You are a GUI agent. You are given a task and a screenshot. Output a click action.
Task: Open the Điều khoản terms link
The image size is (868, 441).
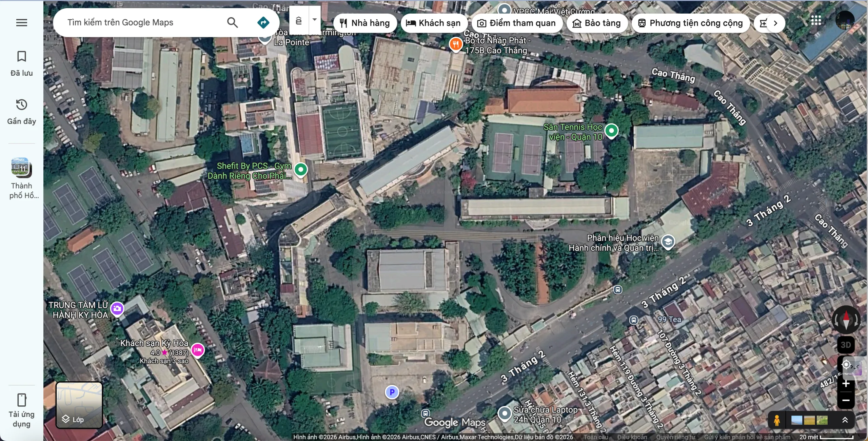pyautogui.click(x=632, y=437)
